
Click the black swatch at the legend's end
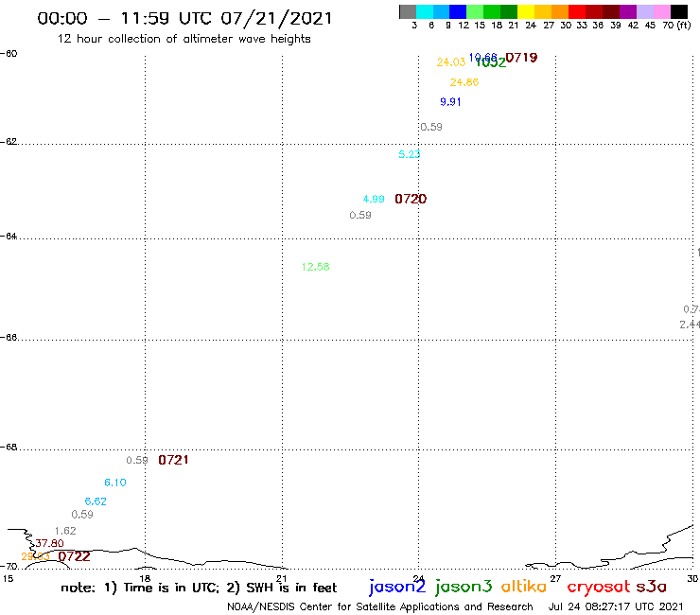pyautogui.click(x=679, y=11)
